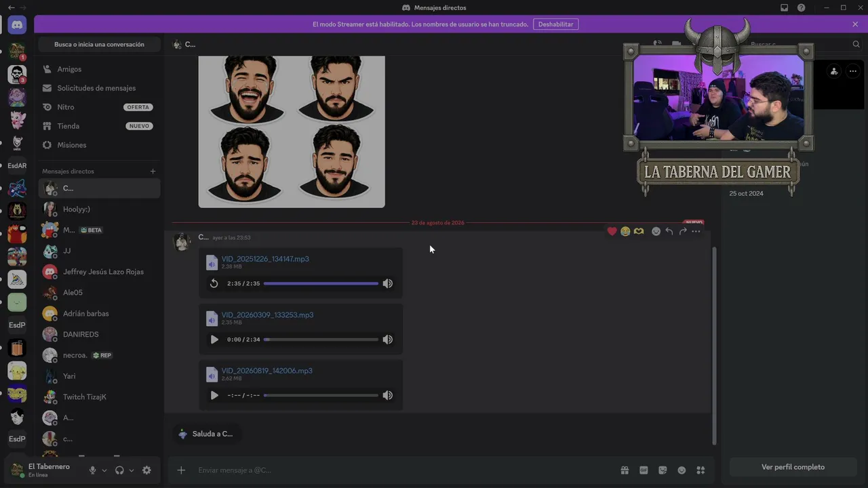Image resolution: width=868 pixels, height=488 pixels.
Task: Click Saluda a C... wave button
Action: [x=206, y=434]
